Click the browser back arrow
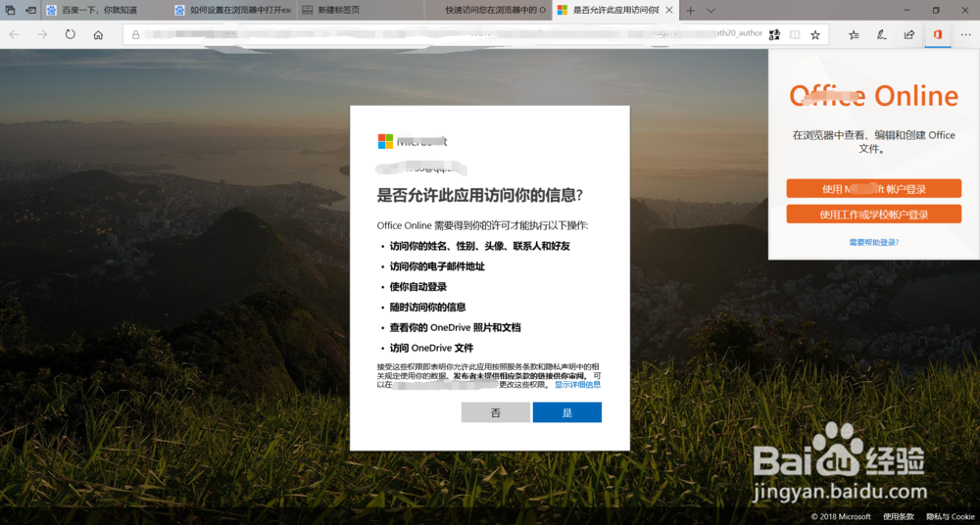The height and width of the screenshot is (525, 980). [x=14, y=35]
